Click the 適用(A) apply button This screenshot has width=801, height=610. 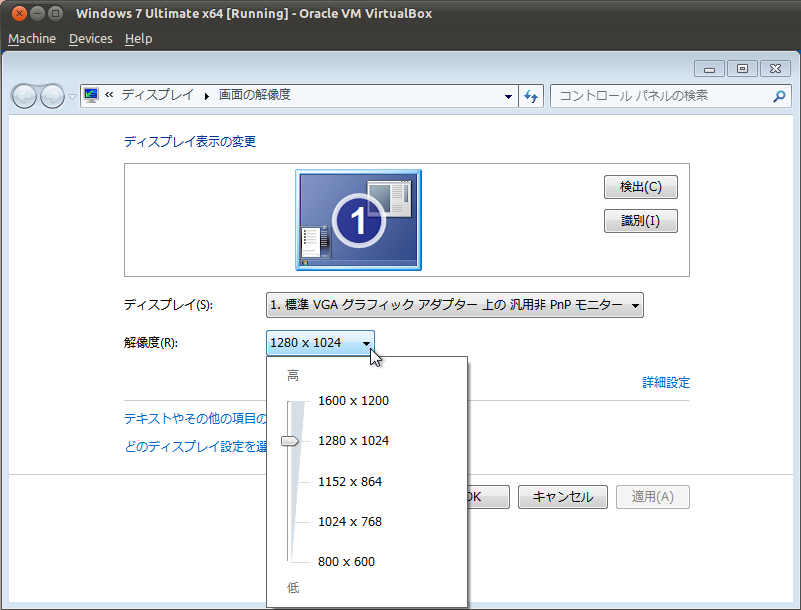653,497
